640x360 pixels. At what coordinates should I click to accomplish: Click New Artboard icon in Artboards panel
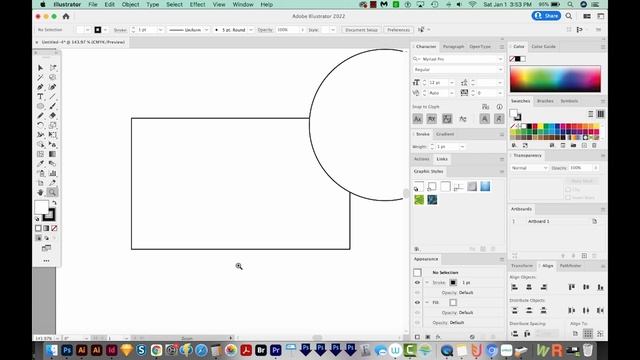(x=584, y=256)
